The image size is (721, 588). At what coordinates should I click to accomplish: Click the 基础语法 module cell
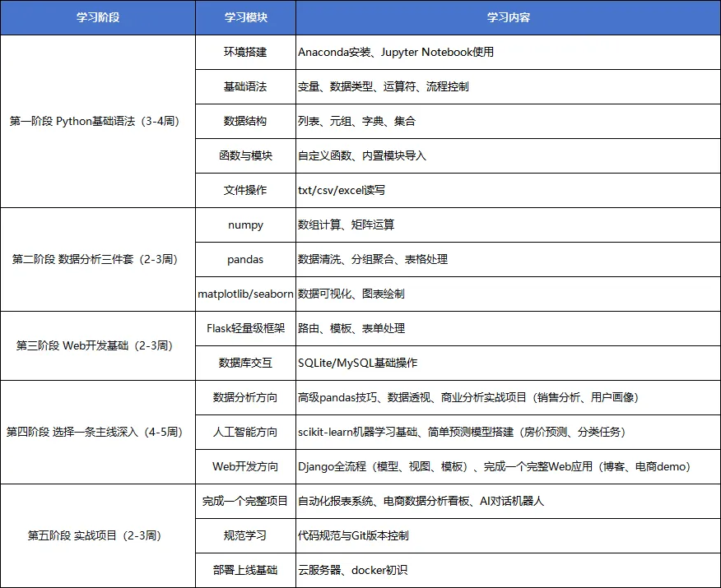245,87
